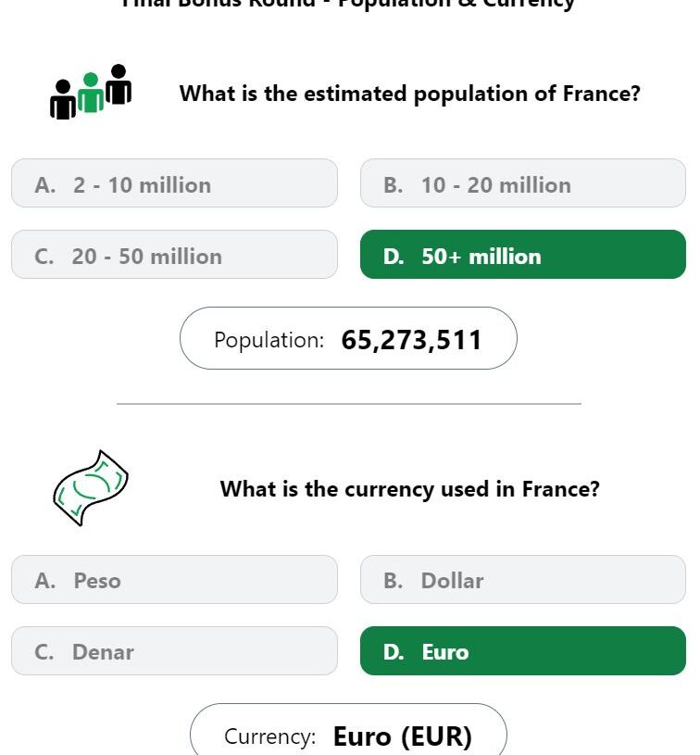Click the population people icon
Screen dimensions: 700x755
91,92
